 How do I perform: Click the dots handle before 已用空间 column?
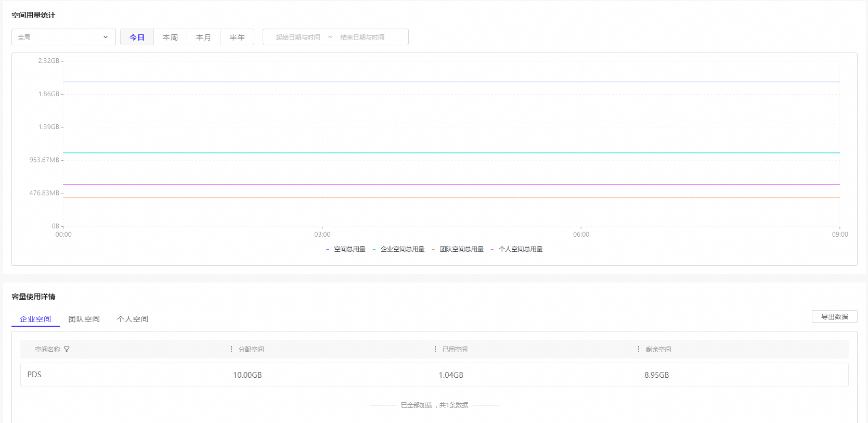pos(435,349)
